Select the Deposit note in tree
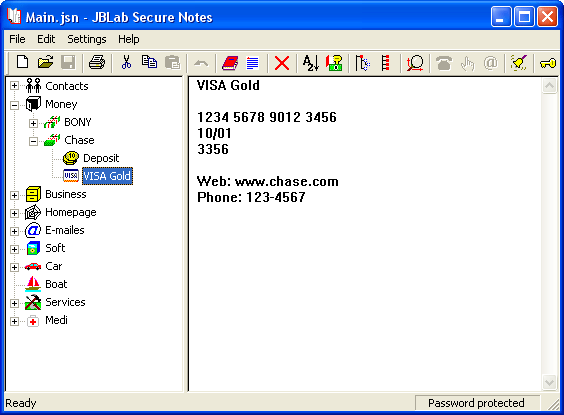The width and height of the screenshot is (564, 415). pyautogui.click(x=101, y=158)
